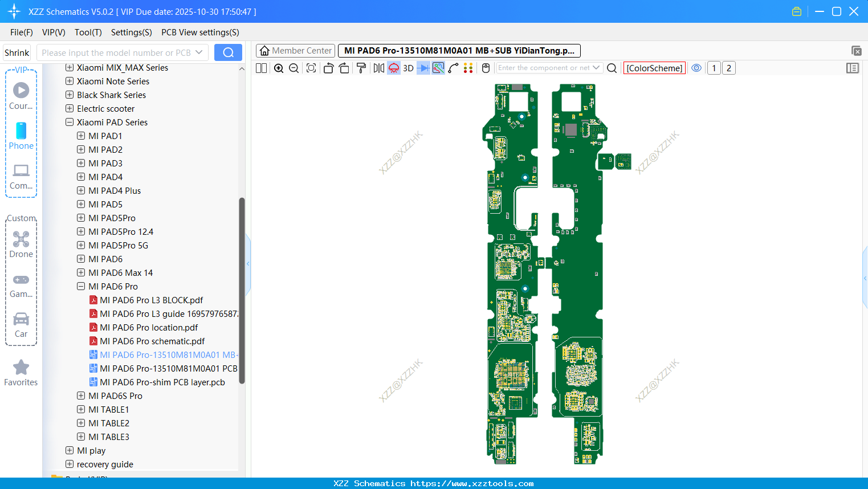868x489 pixels.
Task: Select the Computer category in sidebar
Action: tap(21, 177)
